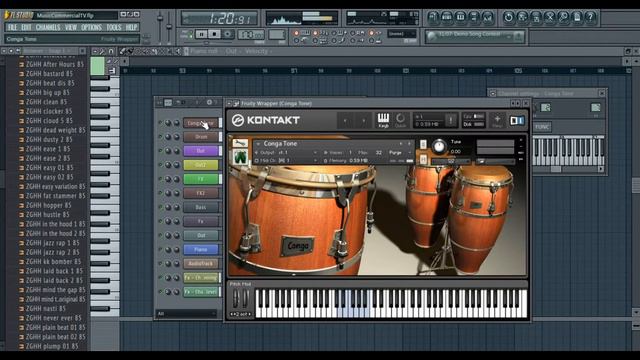Open the FILE menu

[12, 27]
